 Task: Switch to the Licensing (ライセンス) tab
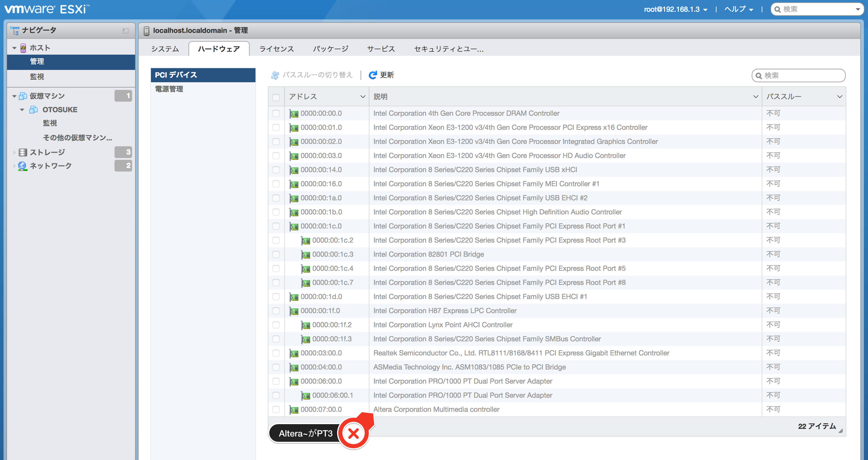click(276, 49)
